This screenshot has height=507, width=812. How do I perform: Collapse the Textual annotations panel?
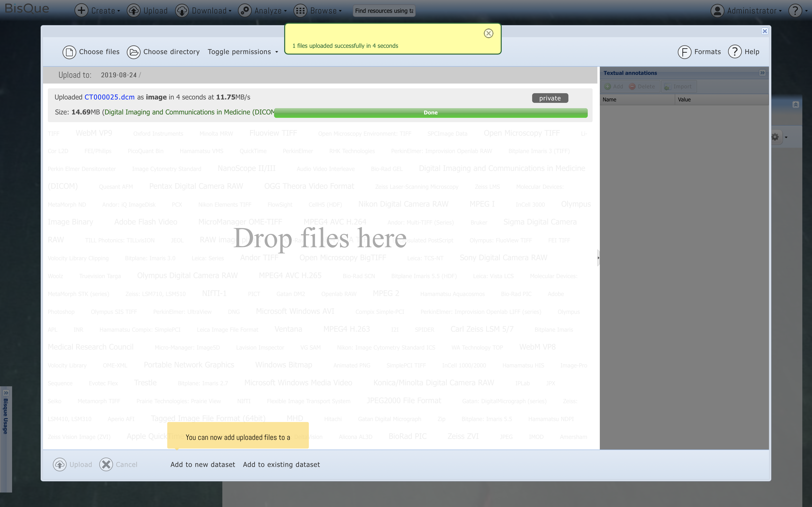coord(762,73)
